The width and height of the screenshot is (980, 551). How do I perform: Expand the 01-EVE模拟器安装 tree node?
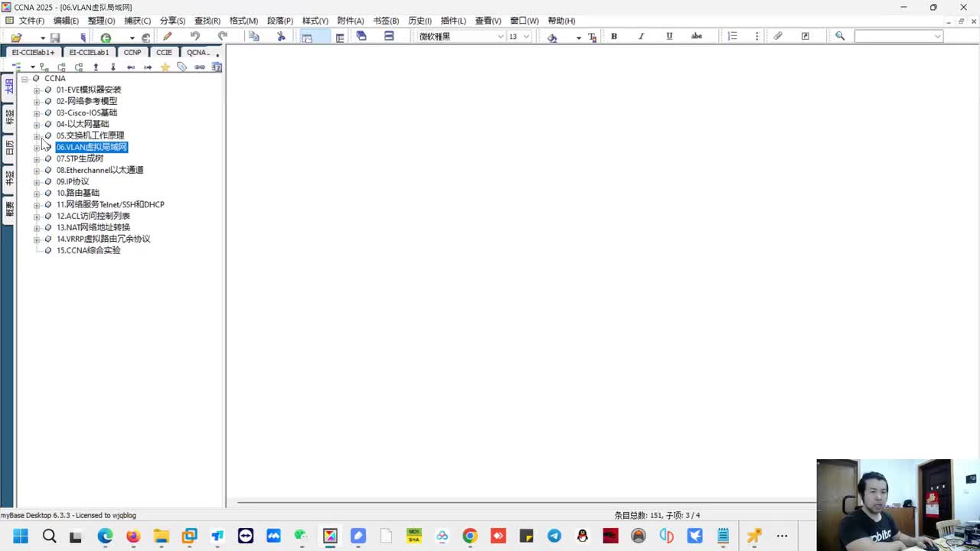click(x=37, y=90)
